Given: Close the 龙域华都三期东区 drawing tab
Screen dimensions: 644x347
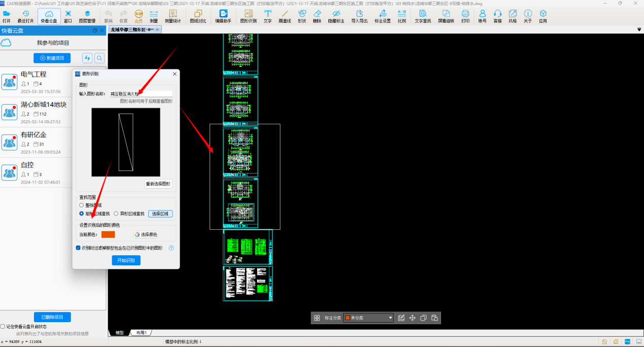Looking at the screenshot, I should [x=157, y=29].
